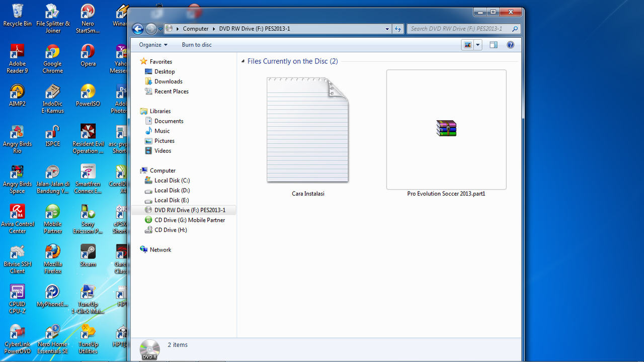Launch Nero StartSmart desktop icon
Screen dimensions: 644x362
pos(88,19)
